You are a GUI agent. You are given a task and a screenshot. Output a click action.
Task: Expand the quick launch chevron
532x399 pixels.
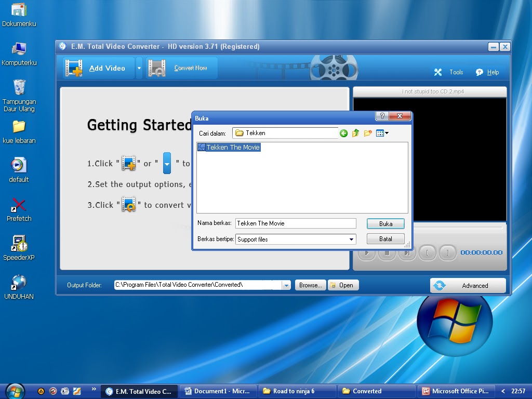[94, 389]
